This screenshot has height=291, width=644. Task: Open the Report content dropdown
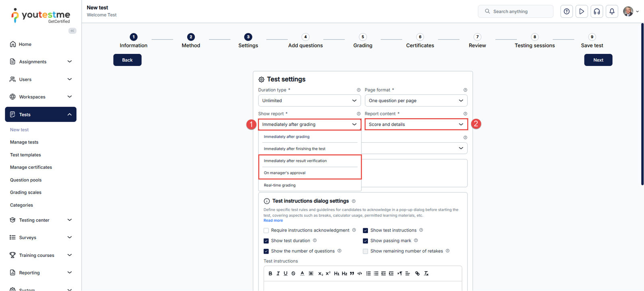coord(416,125)
